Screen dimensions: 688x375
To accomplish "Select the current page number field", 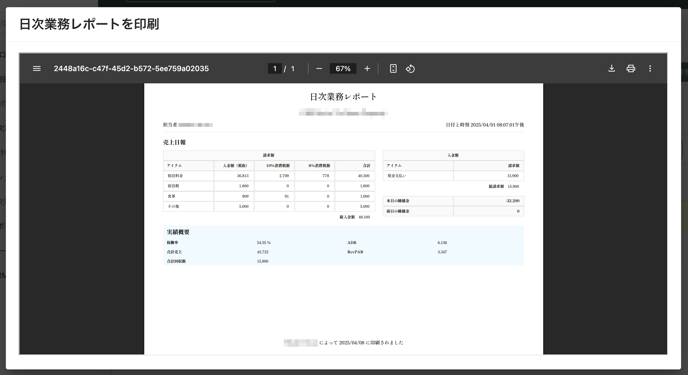I will [x=275, y=68].
